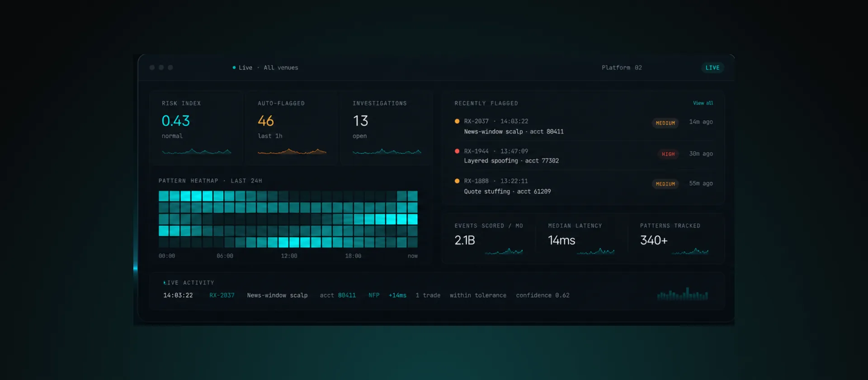This screenshot has height=380, width=868.
Task: Click the within tolerance status text
Action: (x=478, y=295)
